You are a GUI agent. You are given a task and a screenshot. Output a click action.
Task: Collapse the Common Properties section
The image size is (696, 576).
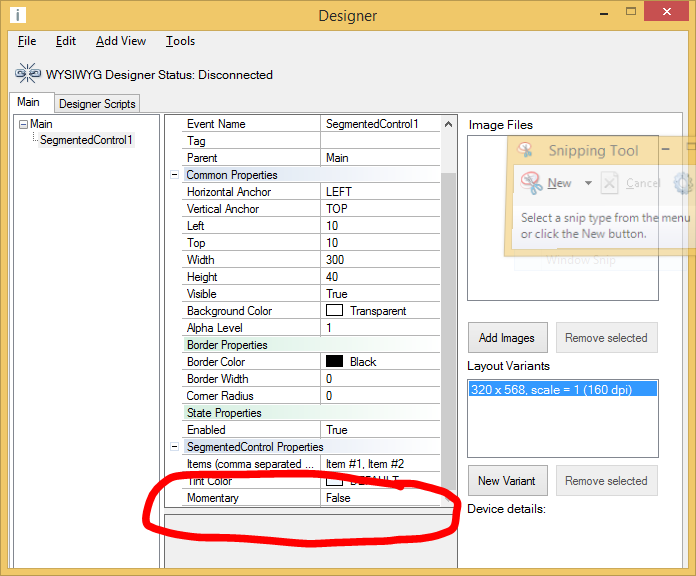175,175
